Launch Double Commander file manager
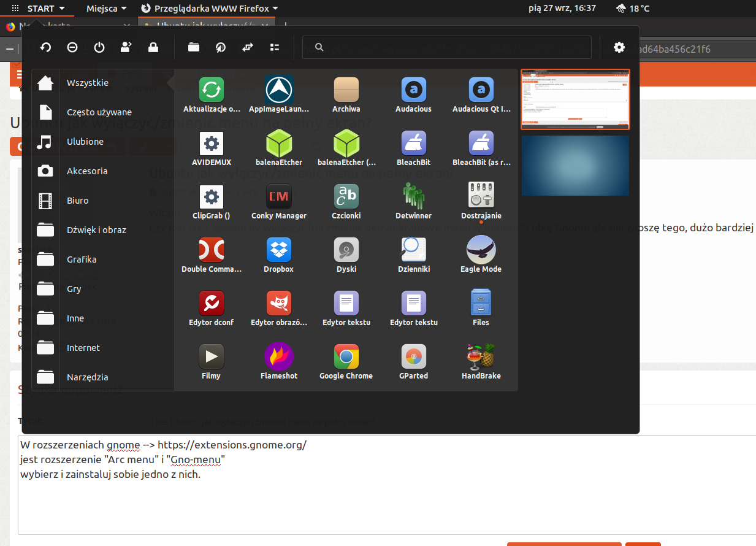 [212, 255]
